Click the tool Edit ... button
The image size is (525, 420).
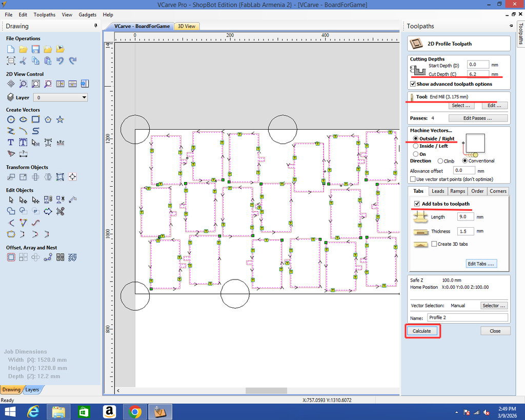coord(495,106)
